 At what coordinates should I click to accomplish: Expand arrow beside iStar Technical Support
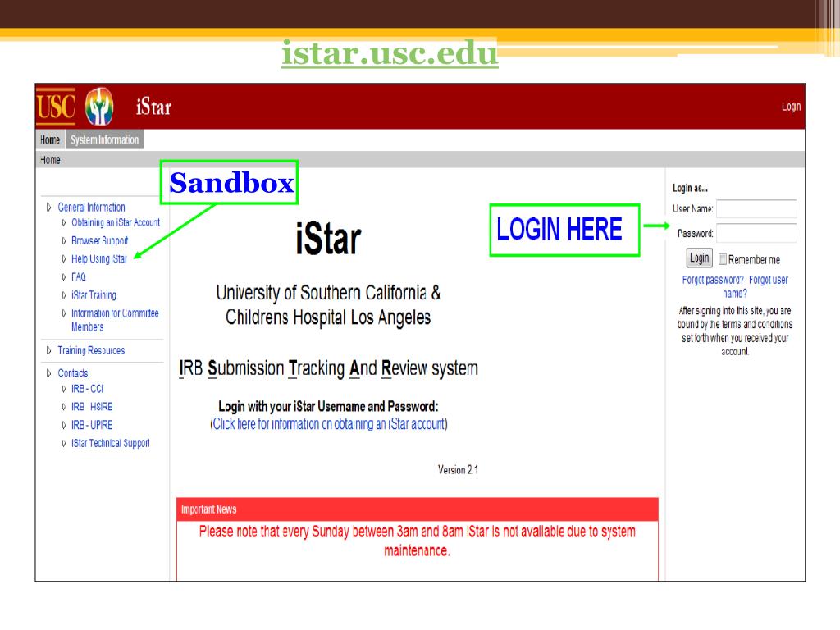(64, 443)
